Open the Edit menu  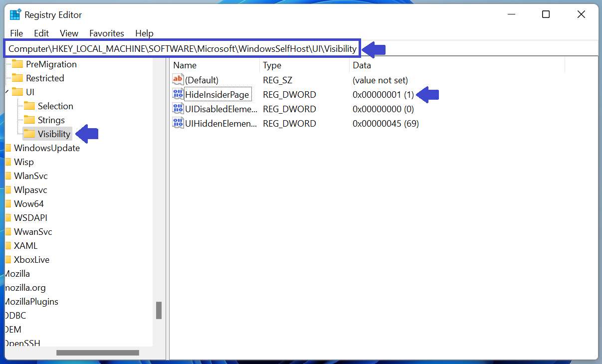41,33
